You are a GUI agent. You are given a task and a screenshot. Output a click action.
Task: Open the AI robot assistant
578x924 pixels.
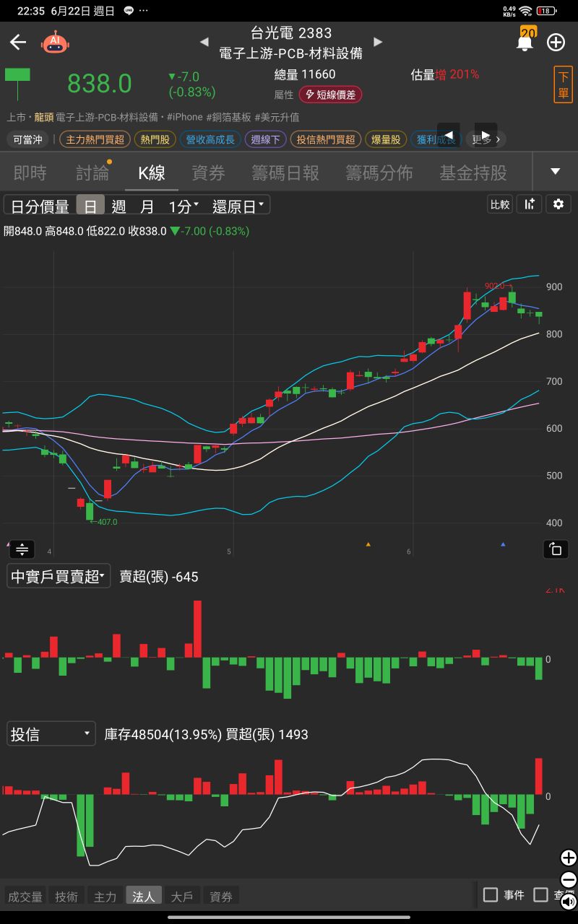click(55, 42)
